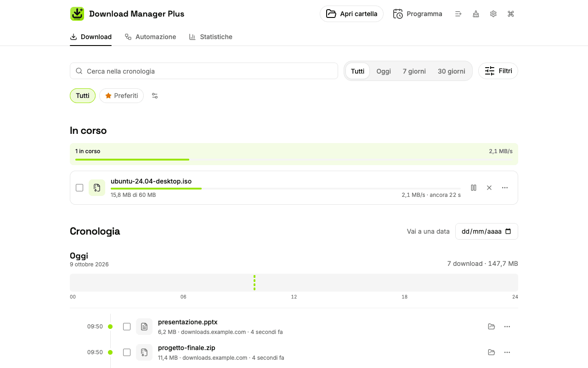Select the 30 giorni time range
Screen dimensions: 588x368
(x=452, y=71)
